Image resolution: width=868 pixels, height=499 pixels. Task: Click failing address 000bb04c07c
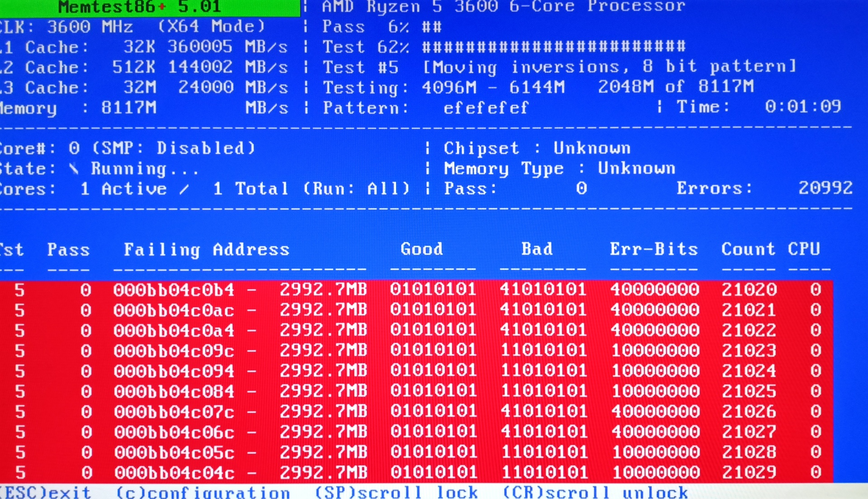[174, 412]
